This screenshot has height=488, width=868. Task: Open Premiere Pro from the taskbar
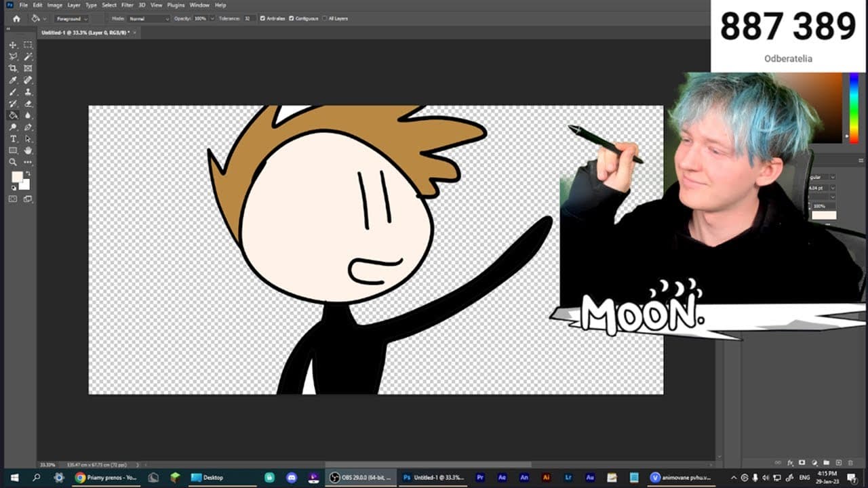(x=480, y=477)
